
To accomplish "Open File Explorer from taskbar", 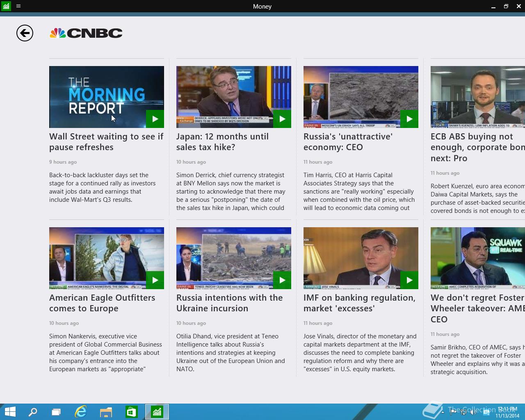I will 106,412.
